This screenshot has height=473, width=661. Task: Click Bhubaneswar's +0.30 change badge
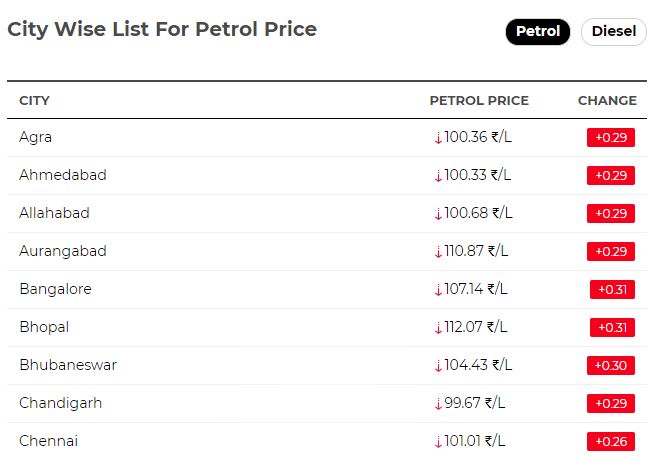pyautogui.click(x=611, y=366)
